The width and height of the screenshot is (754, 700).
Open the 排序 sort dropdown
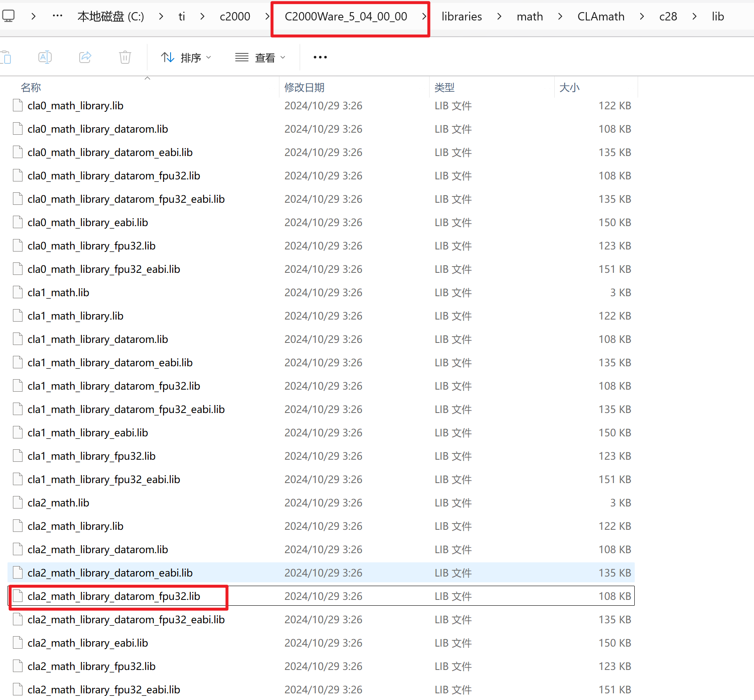186,57
